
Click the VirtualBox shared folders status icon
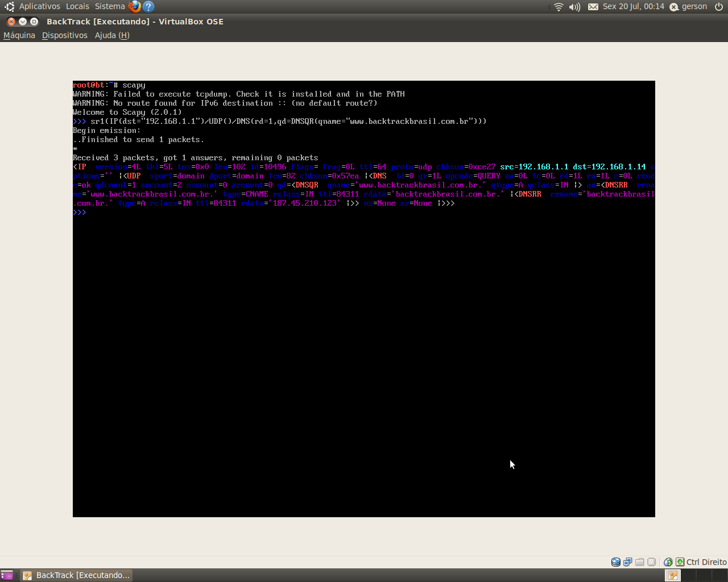click(x=640, y=562)
